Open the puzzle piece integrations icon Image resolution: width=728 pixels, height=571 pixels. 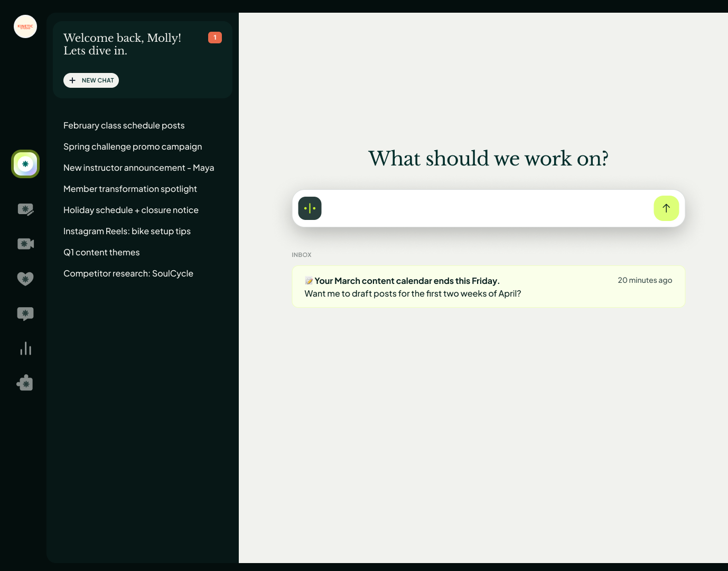[25, 383]
